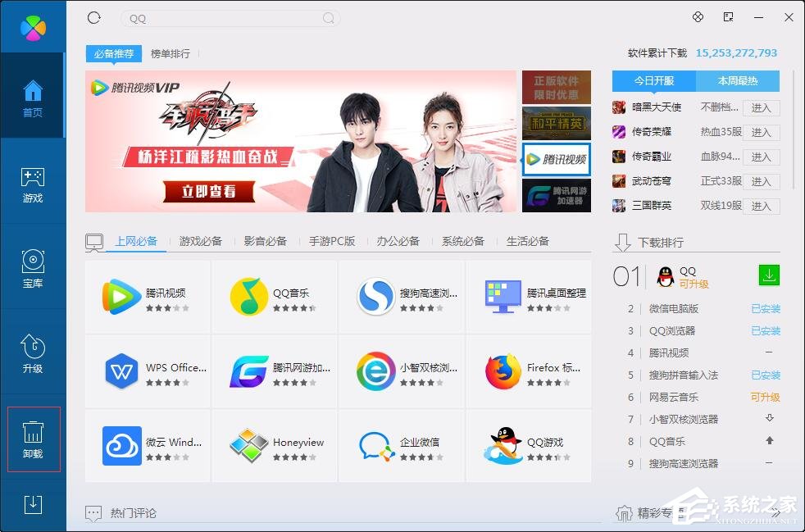Click the green download icon next to QQ
Viewport: 805px width, 532px height.
768,275
